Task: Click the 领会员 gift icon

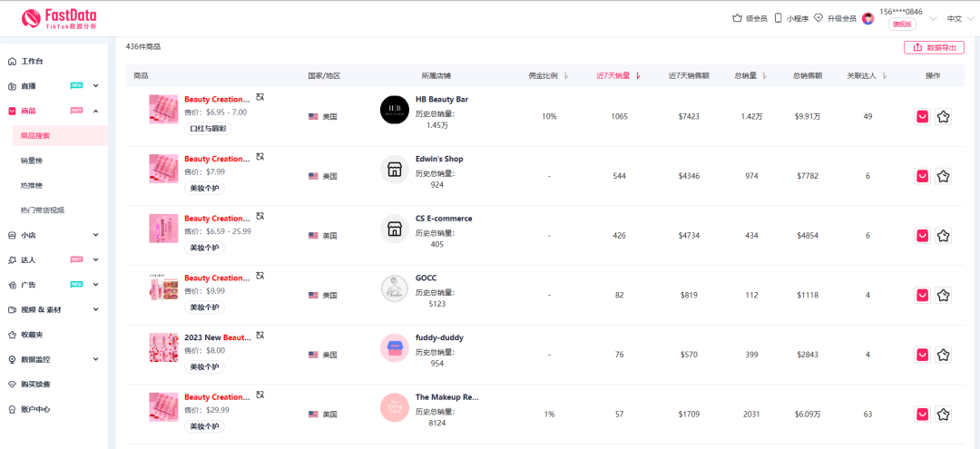Action: click(x=737, y=18)
